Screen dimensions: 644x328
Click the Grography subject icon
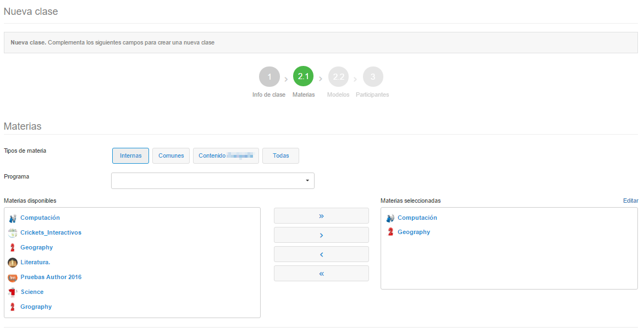point(13,307)
